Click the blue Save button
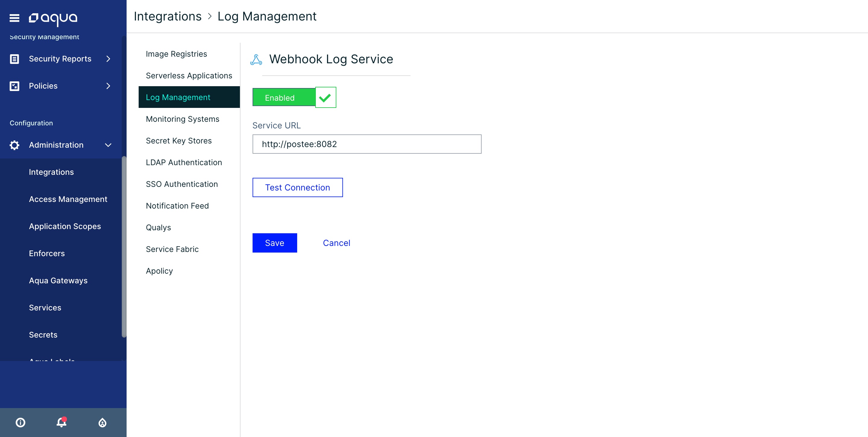868x437 pixels. 274,243
